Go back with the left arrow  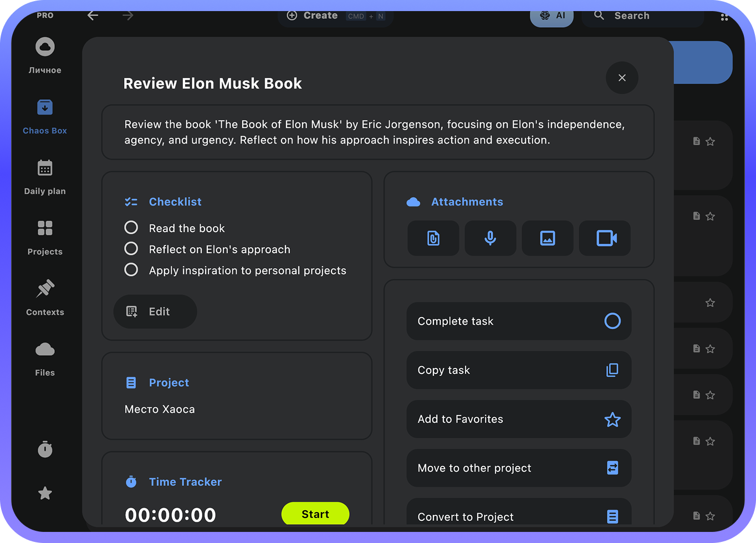click(93, 16)
